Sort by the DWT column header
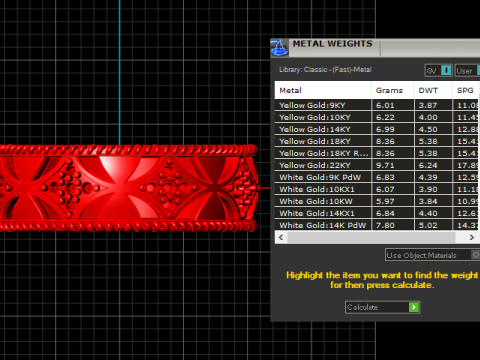This screenshot has width=480, height=360. tap(433, 90)
